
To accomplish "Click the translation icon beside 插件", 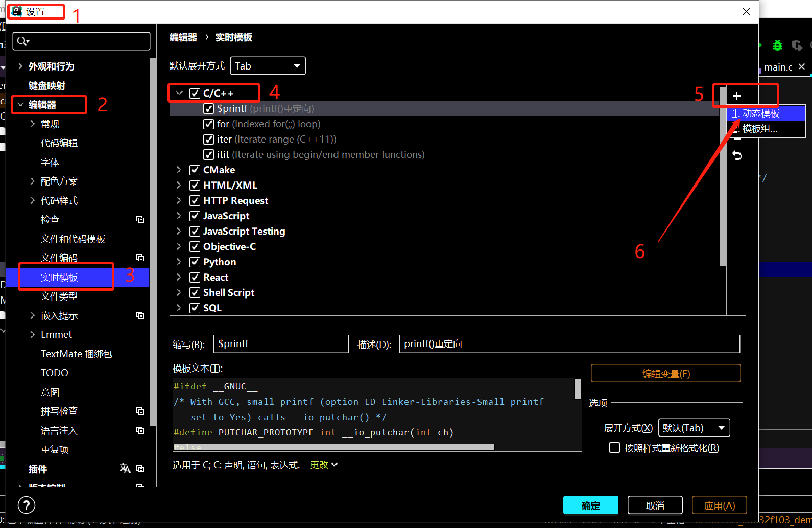I will tap(125, 468).
